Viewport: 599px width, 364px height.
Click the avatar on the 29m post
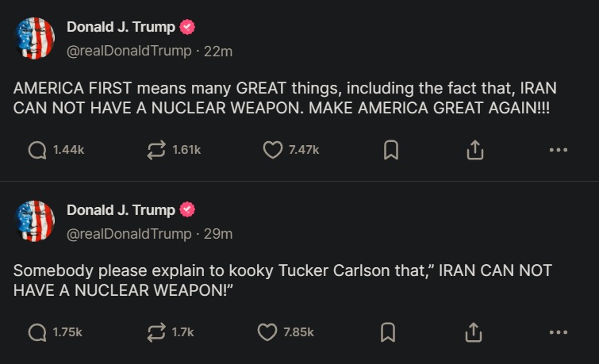36,221
